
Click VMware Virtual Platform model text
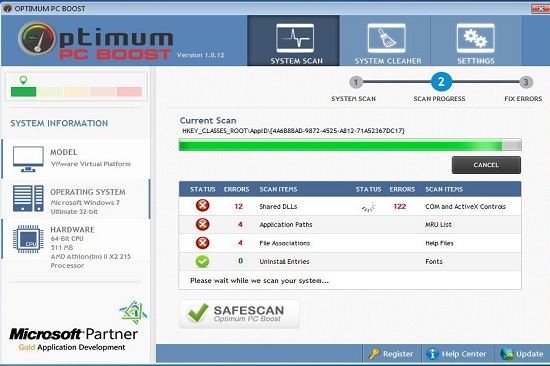pos(91,164)
